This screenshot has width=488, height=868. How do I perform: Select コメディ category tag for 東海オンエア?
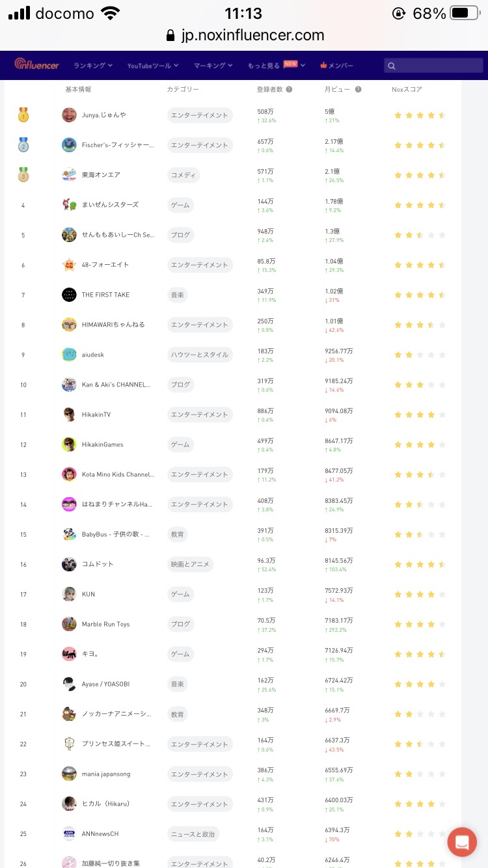pyautogui.click(x=183, y=175)
